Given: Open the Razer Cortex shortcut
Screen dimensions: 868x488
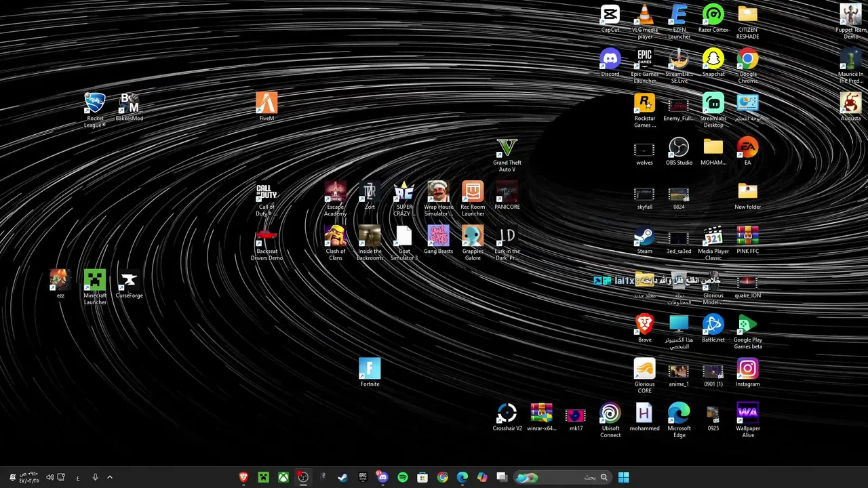Looking at the screenshot, I should 713,19.
